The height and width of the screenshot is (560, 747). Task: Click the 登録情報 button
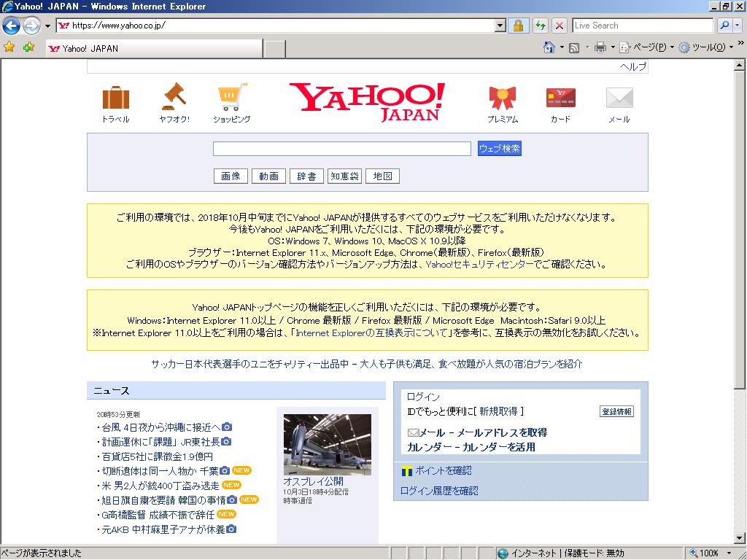pyautogui.click(x=616, y=412)
